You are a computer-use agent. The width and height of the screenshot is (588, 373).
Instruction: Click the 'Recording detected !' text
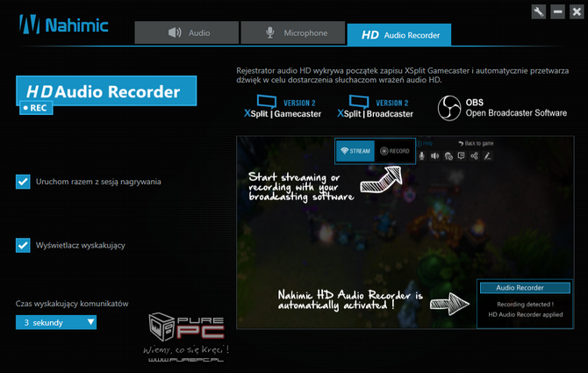[525, 304]
